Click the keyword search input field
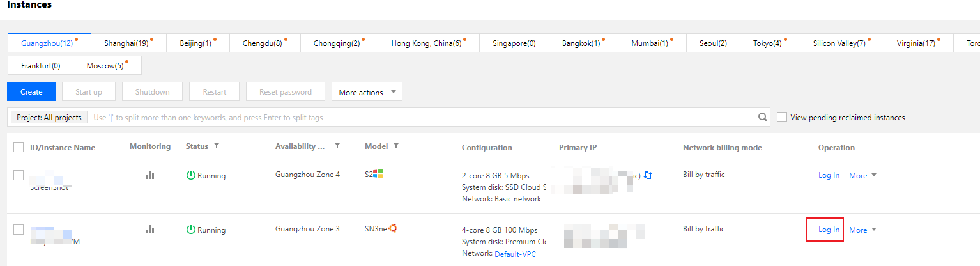Viewport: 980px width, 266px height. pyautogui.click(x=422, y=118)
